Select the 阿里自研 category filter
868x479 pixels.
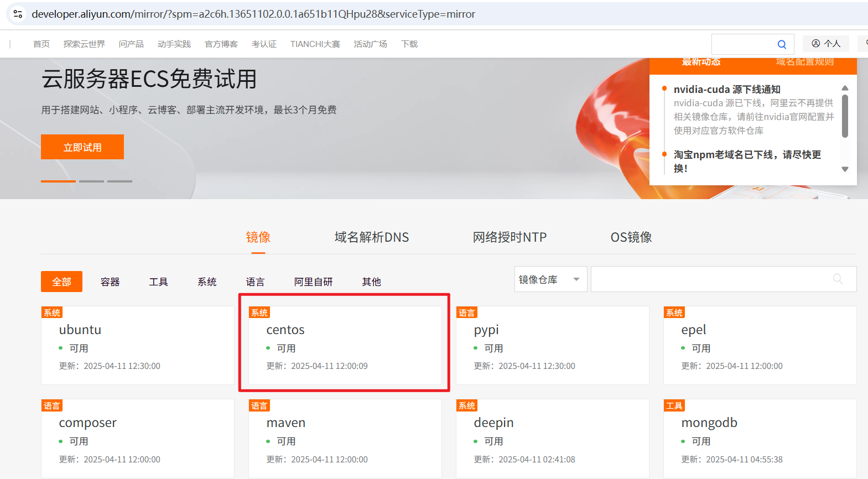click(x=314, y=282)
